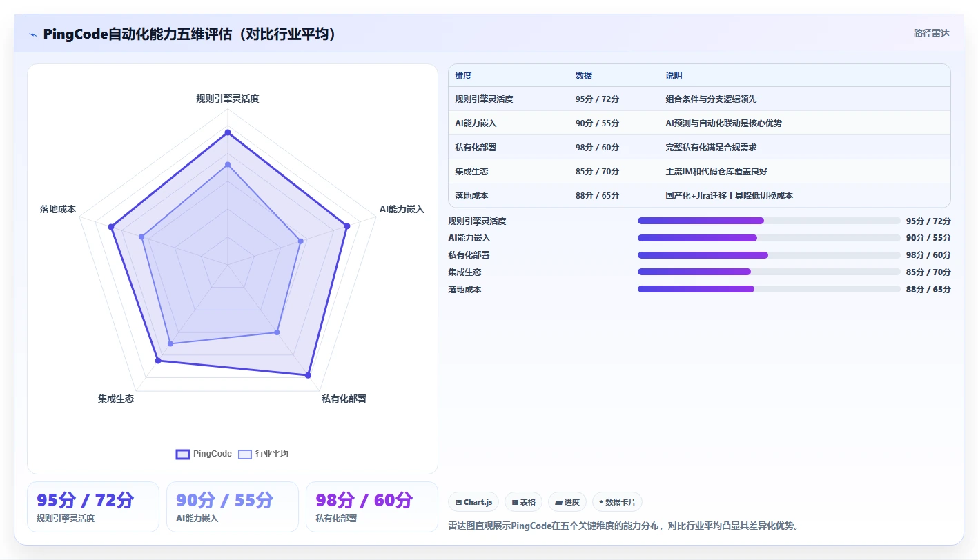Click the 数据 table column header

click(x=614, y=76)
